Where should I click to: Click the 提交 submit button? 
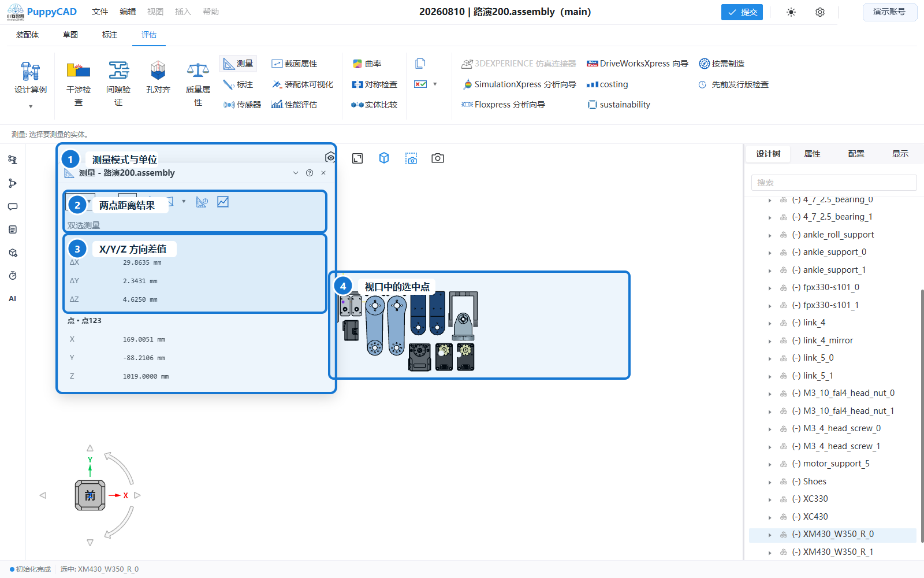point(742,12)
